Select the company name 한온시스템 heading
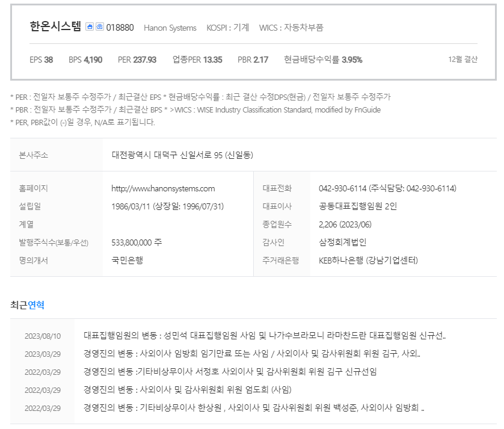Image resolution: width=504 pixels, height=429 pixels. click(x=55, y=26)
